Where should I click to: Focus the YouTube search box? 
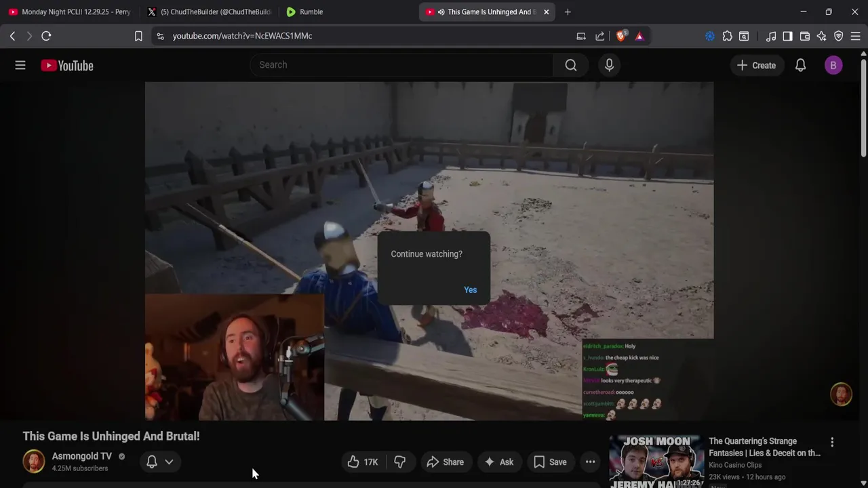(402, 64)
